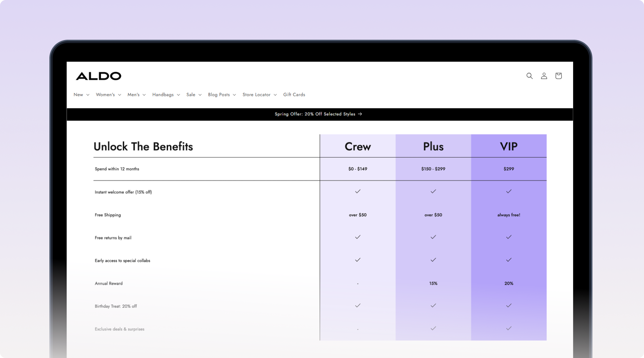Open the account icon
644x358 pixels.
tap(544, 76)
